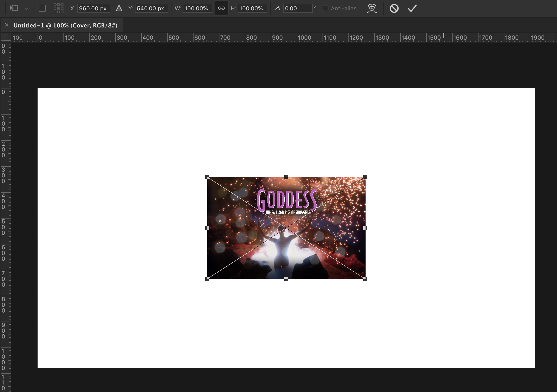557x392 pixels.
Task: Click the X position input field
Action: pos(93,8)
